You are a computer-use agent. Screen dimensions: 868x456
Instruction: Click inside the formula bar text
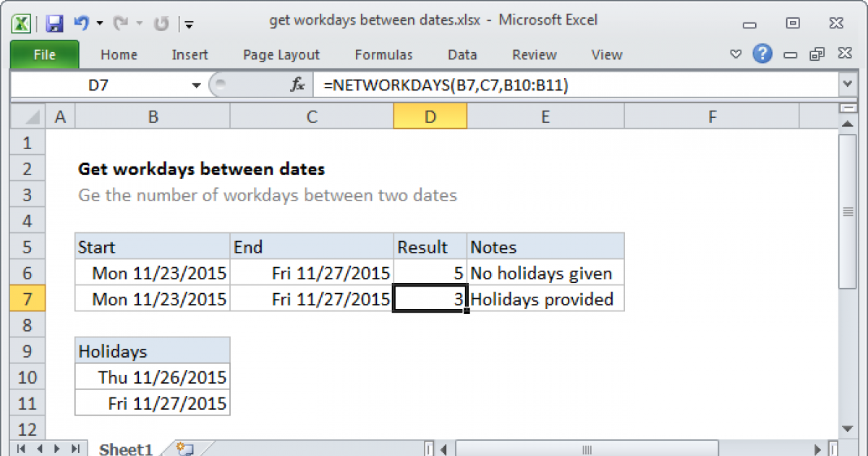pos(506,85)
